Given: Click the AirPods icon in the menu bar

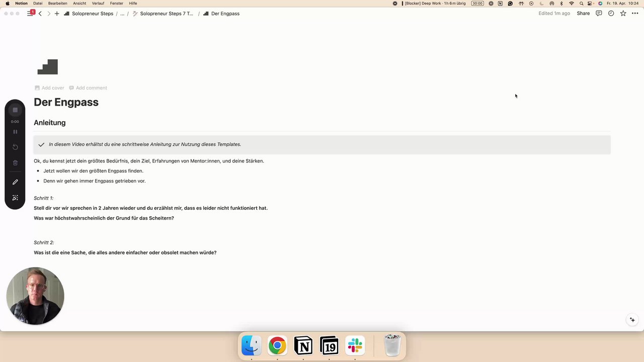Looking at the screenshot, I should 521,3.
